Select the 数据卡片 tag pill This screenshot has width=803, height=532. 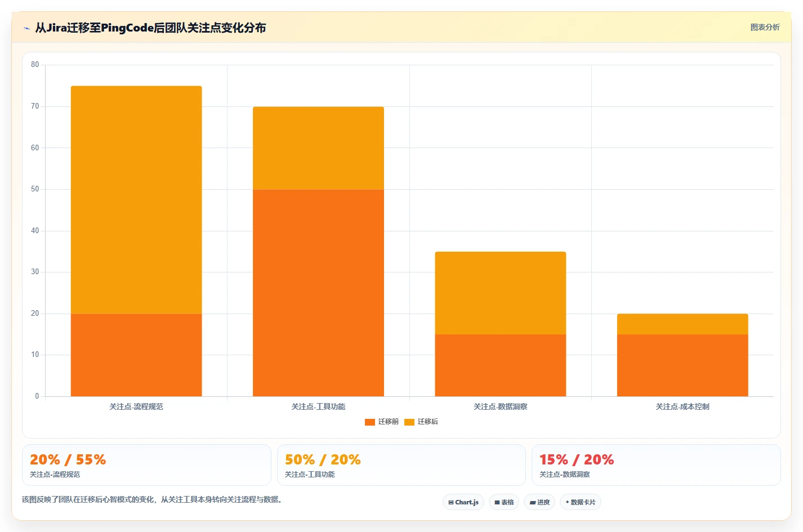coord(581,502)
